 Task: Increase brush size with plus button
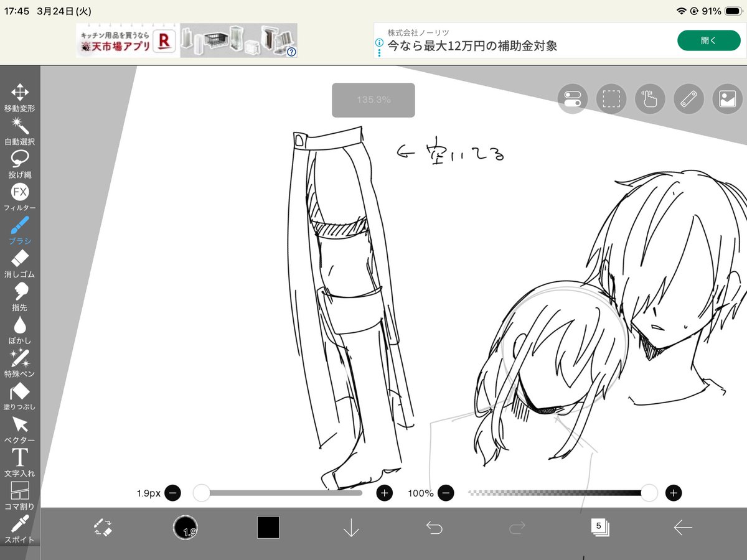385,493
